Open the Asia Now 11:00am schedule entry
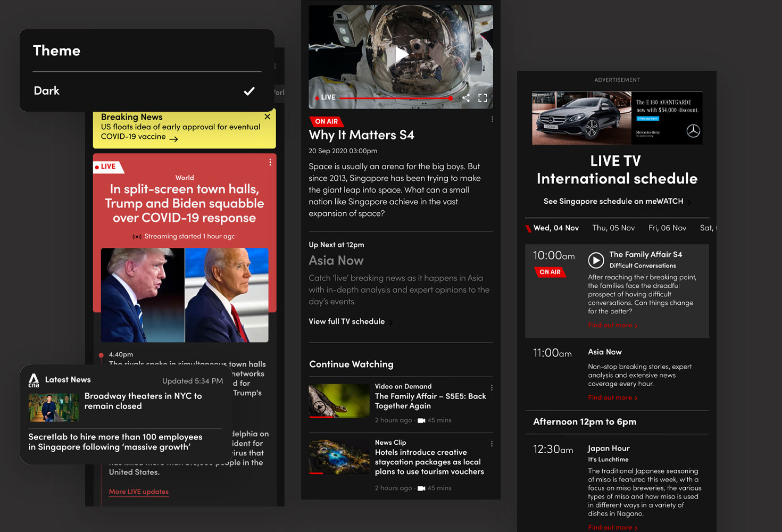 click(x=605, y=352)
